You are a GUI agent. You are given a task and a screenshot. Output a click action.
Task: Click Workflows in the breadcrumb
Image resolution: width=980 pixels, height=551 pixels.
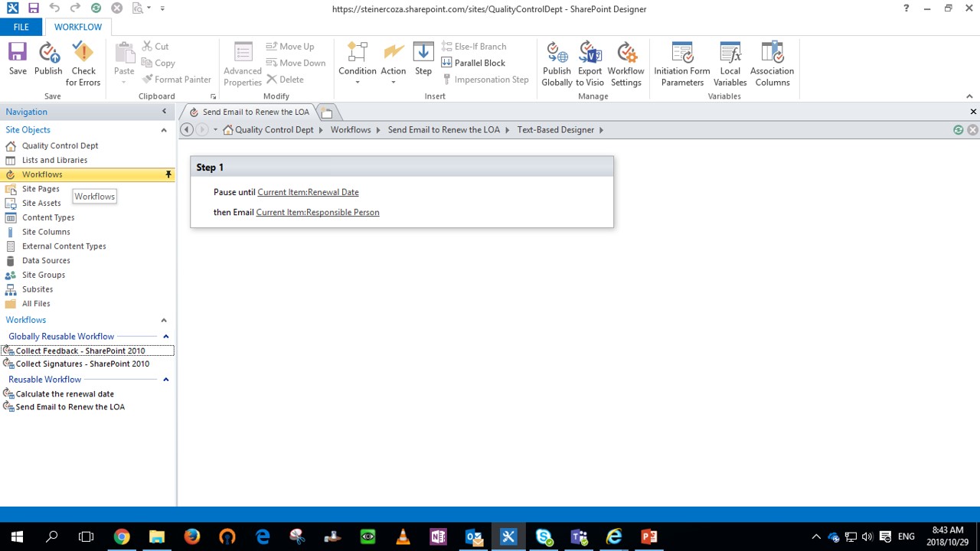pyautogui.click(x=351, y=130)
